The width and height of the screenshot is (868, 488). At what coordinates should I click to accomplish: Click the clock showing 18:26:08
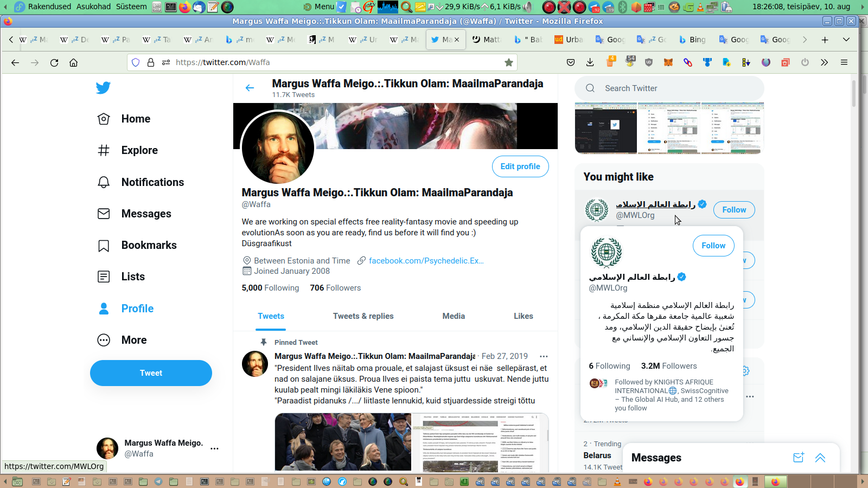click(801, 7)
